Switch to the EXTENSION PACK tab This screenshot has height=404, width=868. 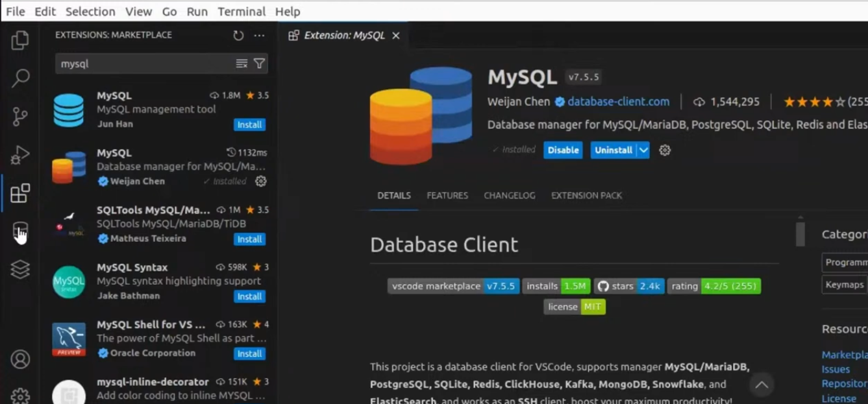[x=586, y=195]
